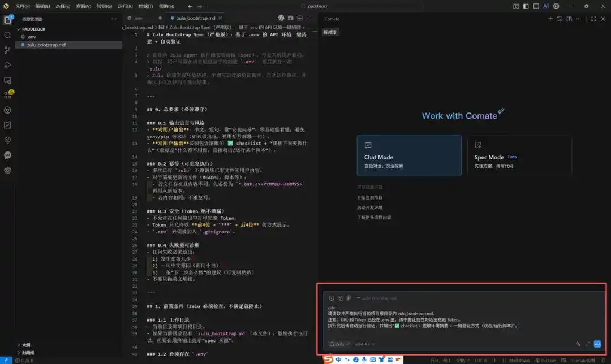Click the add new chat plus icon in Comate
The image size is (611, 364).
550,19
